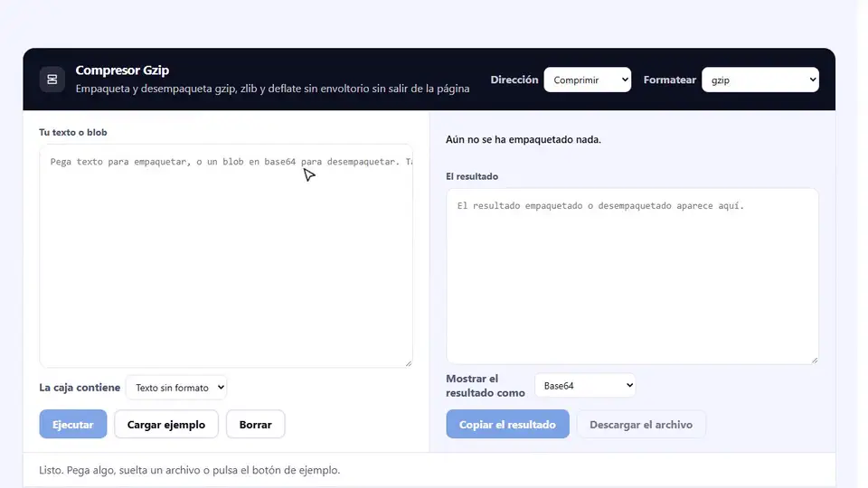Click Descargar el archivo button

click(x=641, y=425)
